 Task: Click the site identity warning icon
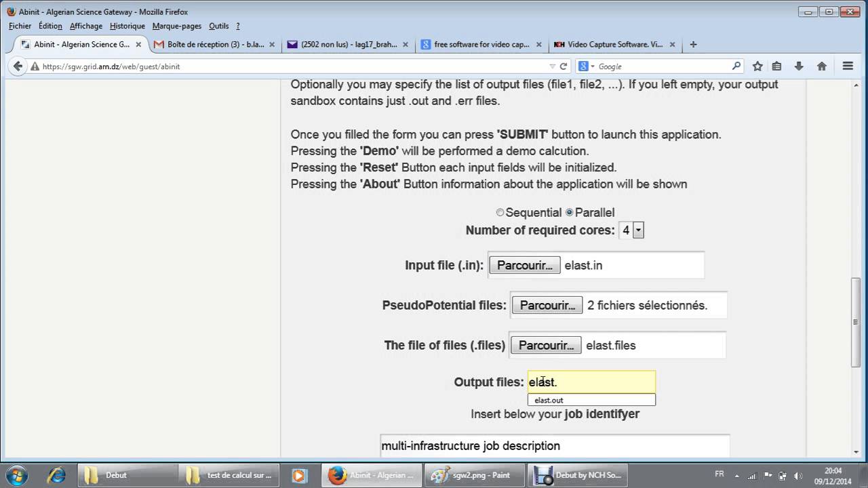pos(35,66)
